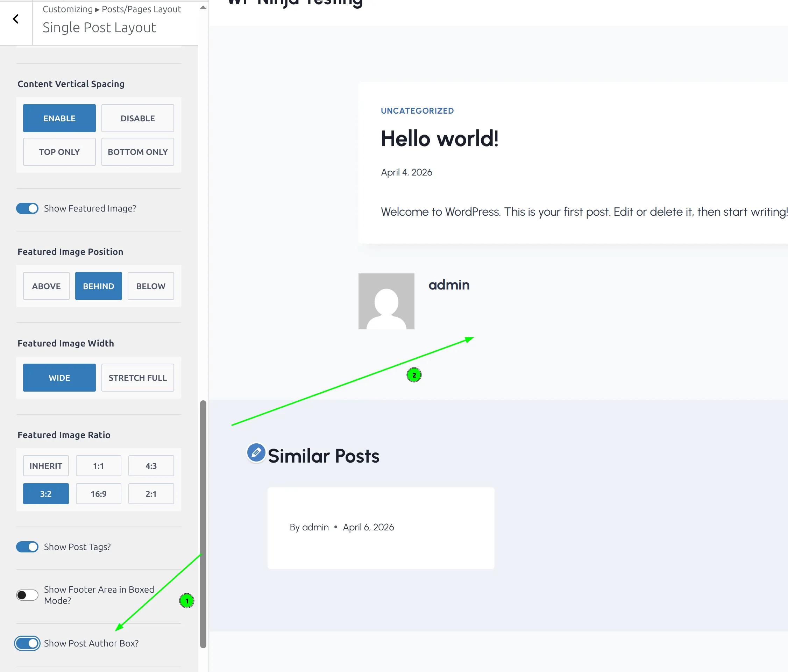
Task: Pick the INHERIT image ratio option
Action: pos(45,466)
